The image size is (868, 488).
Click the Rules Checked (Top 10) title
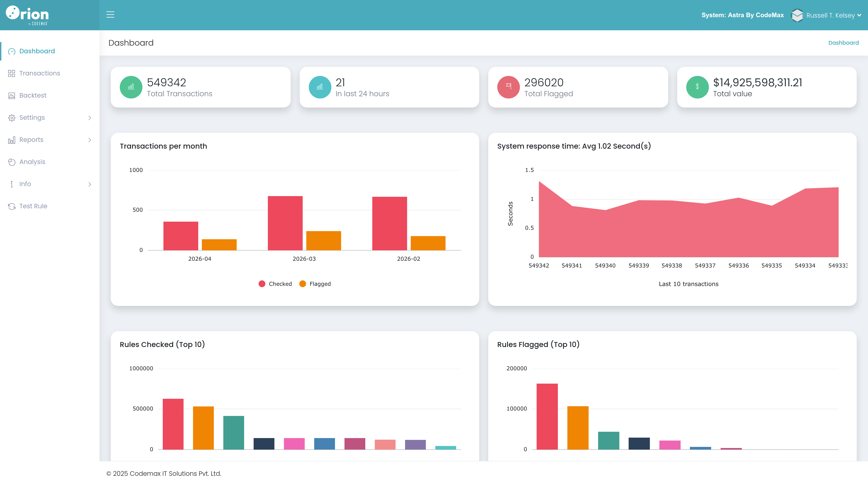(163, 345)
